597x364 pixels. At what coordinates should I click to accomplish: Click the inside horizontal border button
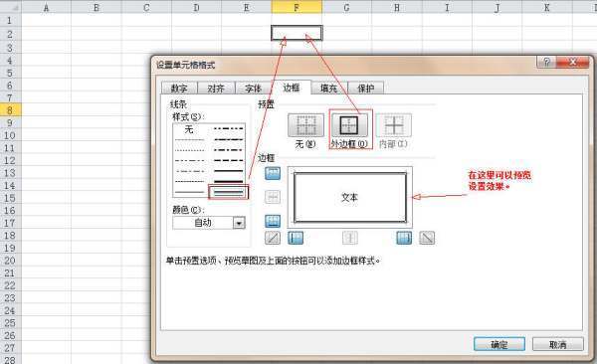[x=273, y=197]
